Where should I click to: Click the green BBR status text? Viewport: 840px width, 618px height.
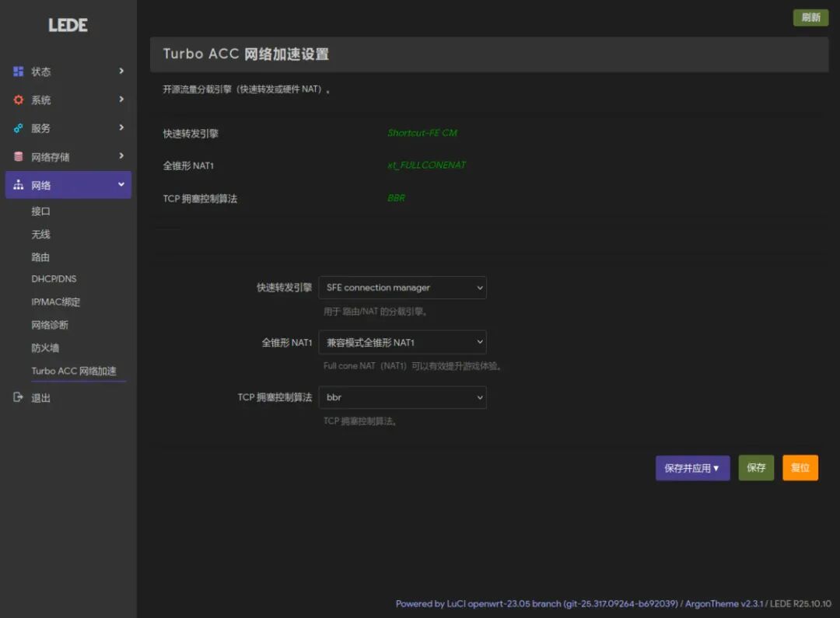click(397, 198)
